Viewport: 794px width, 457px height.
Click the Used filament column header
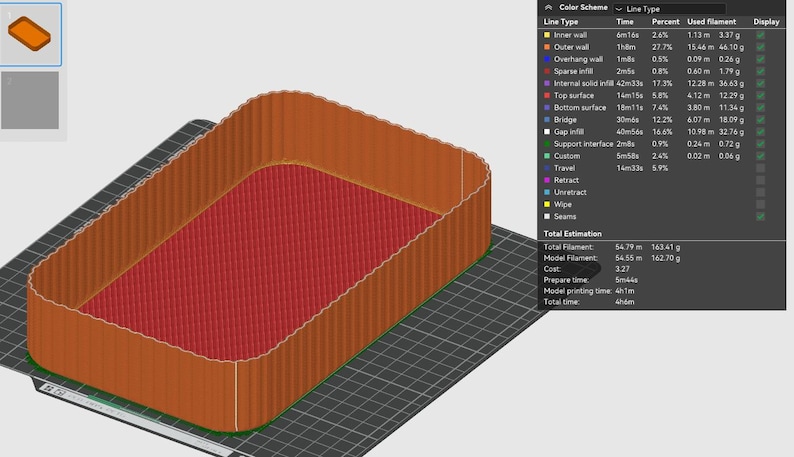click(x=711, y=22)
